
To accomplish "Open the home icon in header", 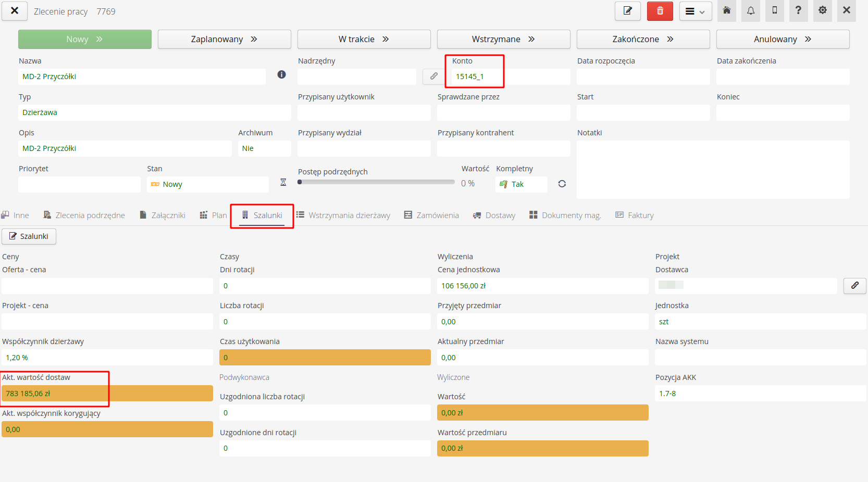I will tap(726, 11).
